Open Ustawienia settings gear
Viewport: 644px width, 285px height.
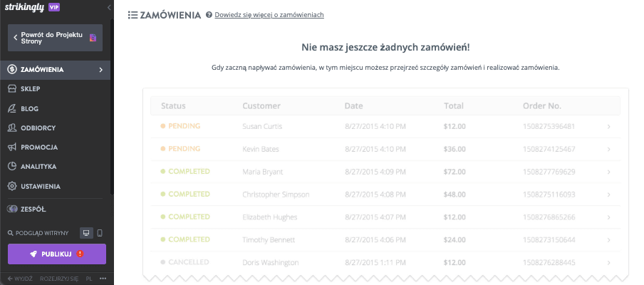40,186
